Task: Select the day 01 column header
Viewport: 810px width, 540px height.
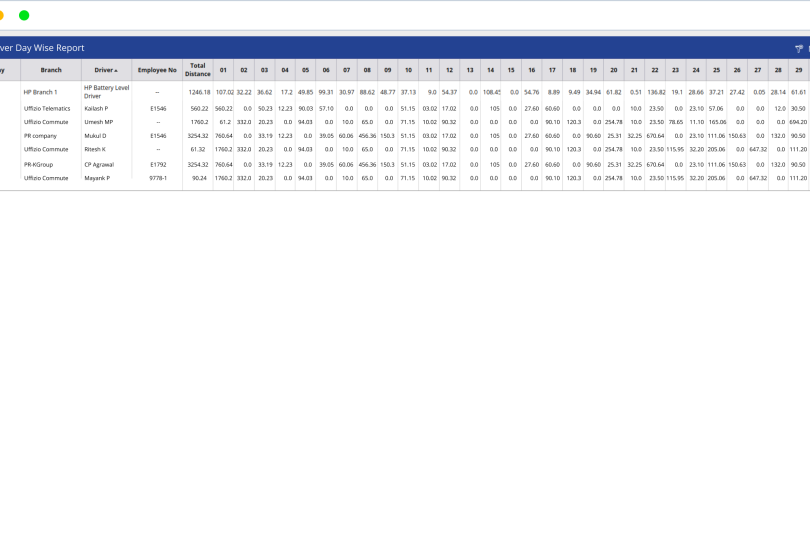Action: click(223, 71)
